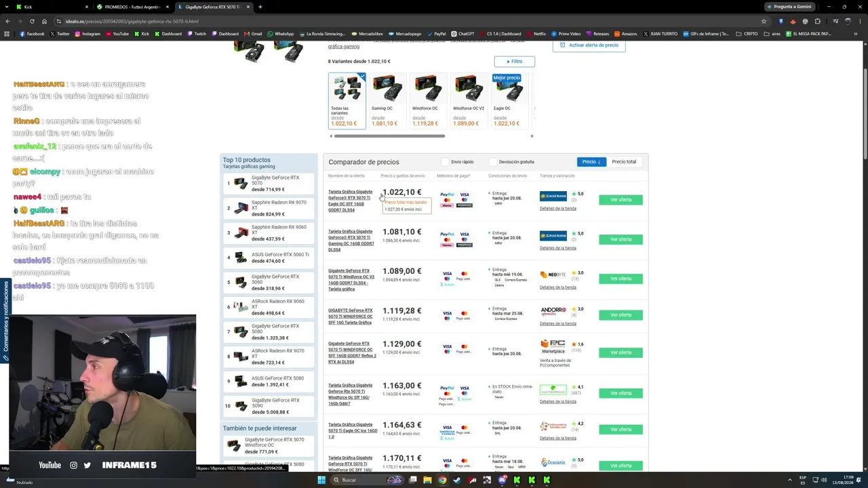Open the CRIPTO bookmarks folder
Viewport: 868px width, 488px height.
[x=747, y=34]
